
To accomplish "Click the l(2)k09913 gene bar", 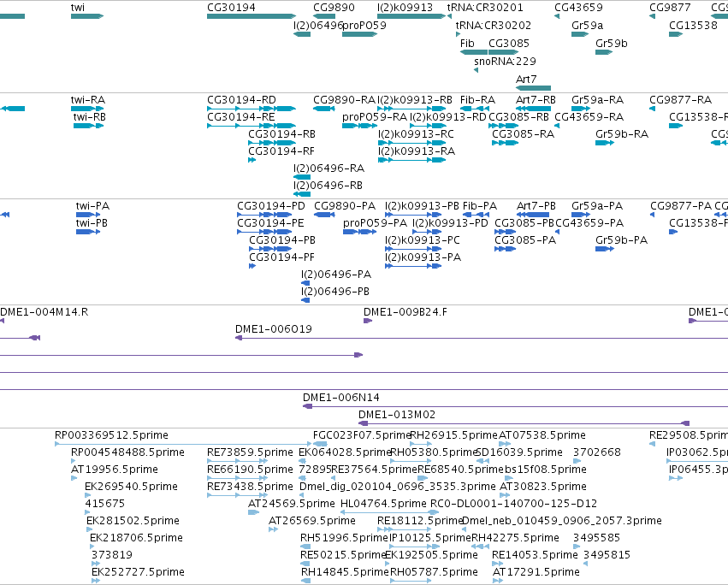I will click(x=411, y=16).
